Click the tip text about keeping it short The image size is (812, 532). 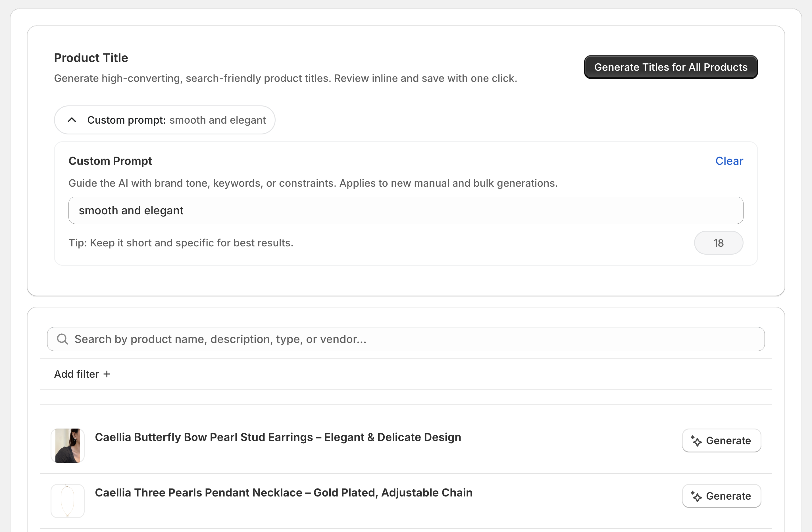click(x=181, y=243)
